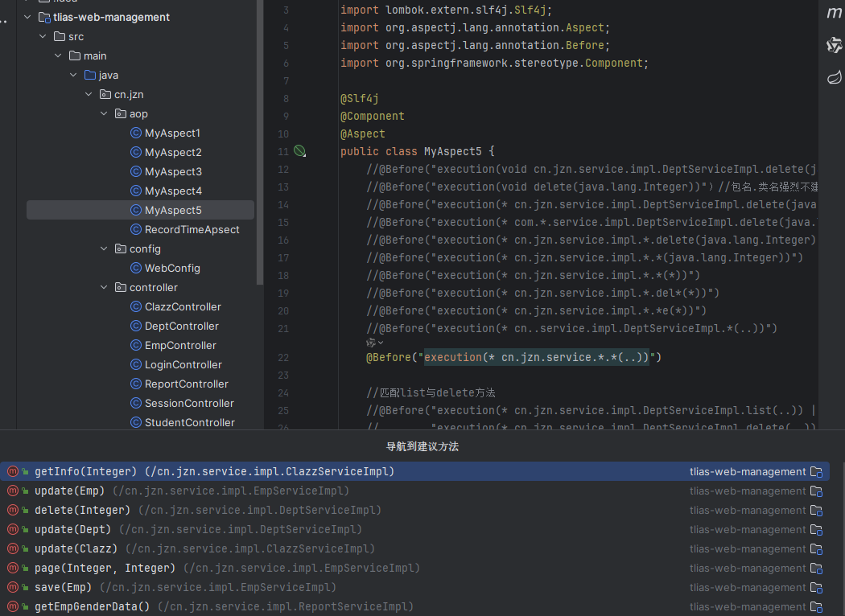Click the import lombok Slf4j line
845x616 pixels.
tap(446, 10)
